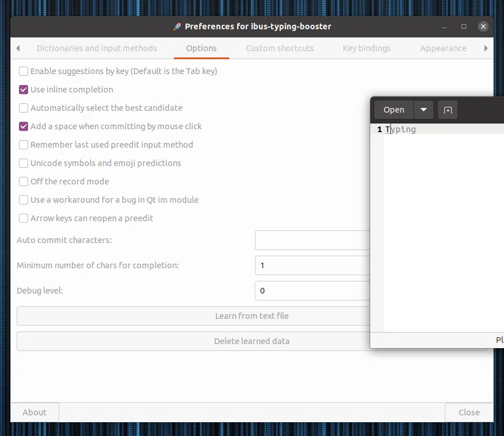
Task: Click the rocket icon in the title bar
Action: 177,26
